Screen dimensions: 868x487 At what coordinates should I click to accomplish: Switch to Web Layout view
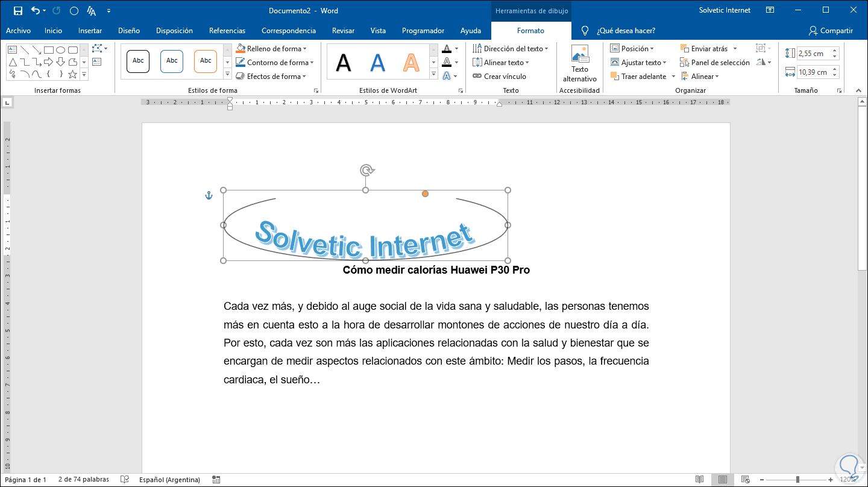pos(745,480)
